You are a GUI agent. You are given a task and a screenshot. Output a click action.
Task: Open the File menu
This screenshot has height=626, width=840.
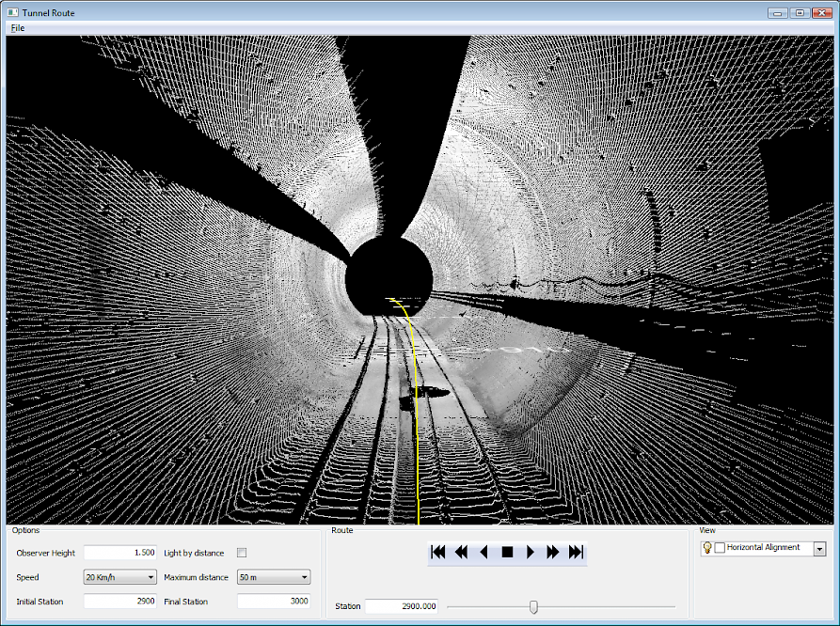[18, 28]
